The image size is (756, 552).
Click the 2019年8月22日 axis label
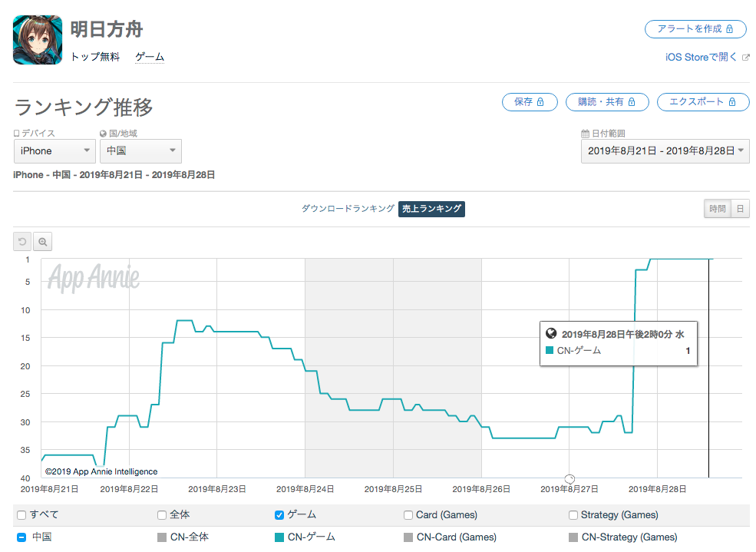pos(129,489)
